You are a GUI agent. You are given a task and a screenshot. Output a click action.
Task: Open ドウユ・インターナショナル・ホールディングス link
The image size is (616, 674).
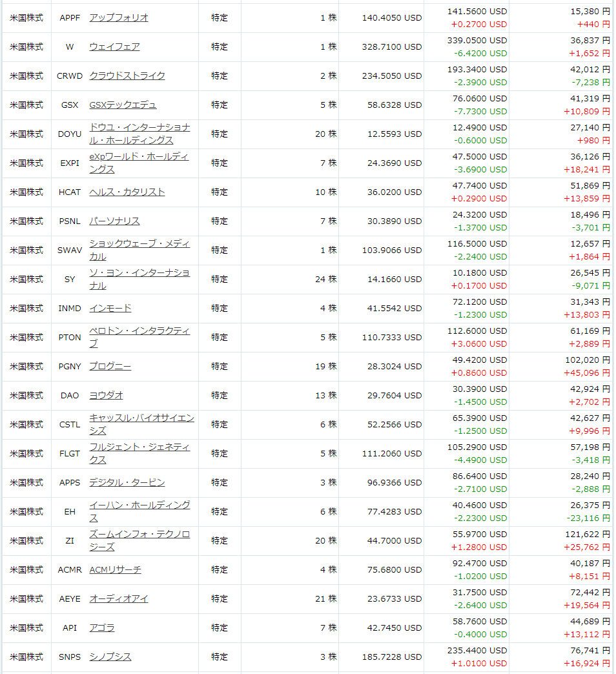(139, 134)
